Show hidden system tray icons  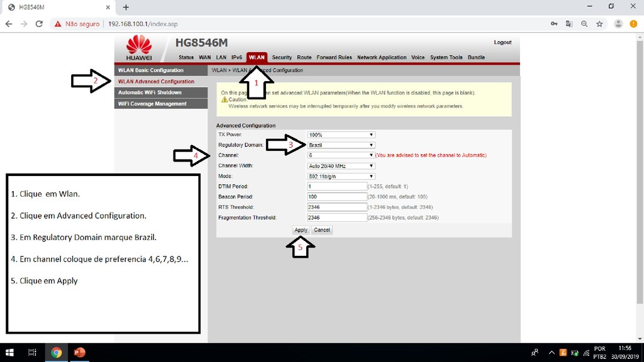tap(552, 353)
